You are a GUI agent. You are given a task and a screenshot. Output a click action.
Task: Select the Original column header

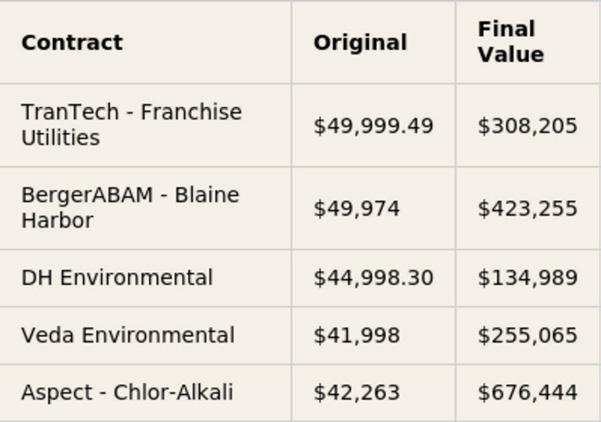[360, 43]
